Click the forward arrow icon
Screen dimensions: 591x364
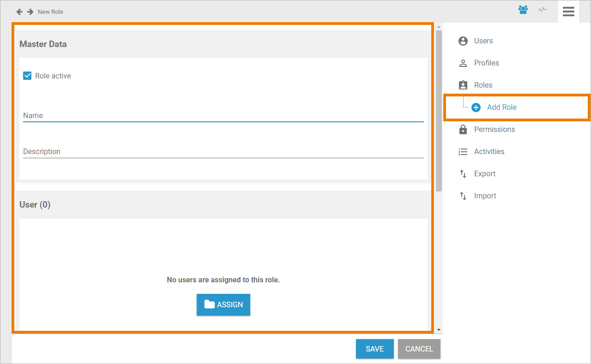(x=30, y=12)
